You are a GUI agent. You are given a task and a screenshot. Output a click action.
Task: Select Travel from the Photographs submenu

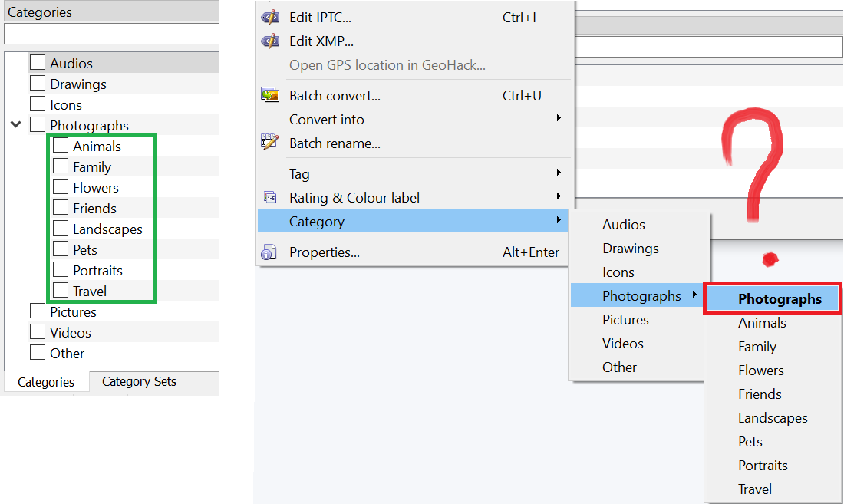[x=755, y=489]
